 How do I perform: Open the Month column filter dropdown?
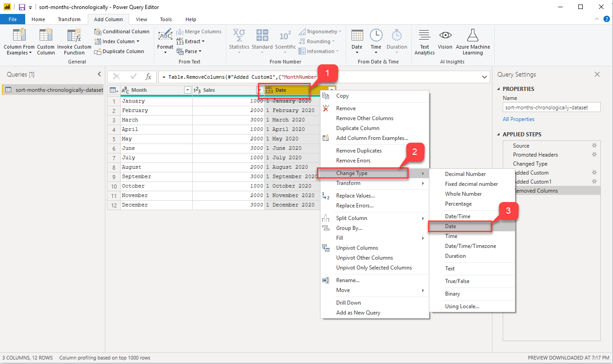point(188,90)
